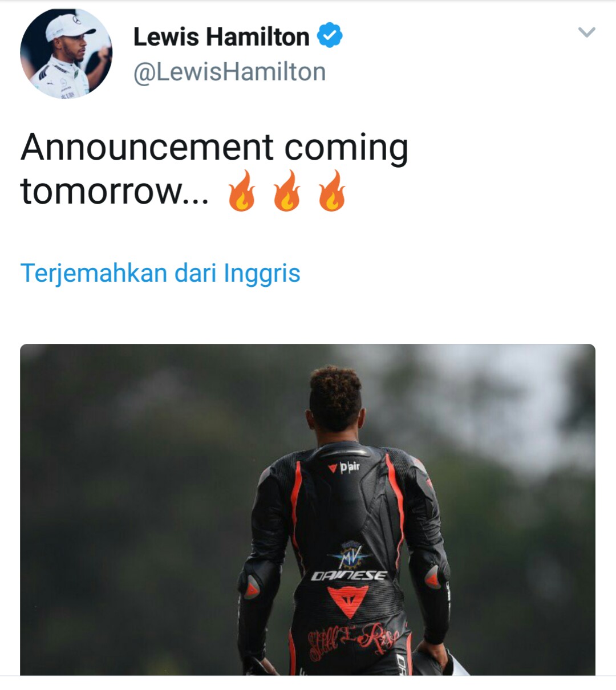Select the word tomorrow in tweet

point(101,190)
